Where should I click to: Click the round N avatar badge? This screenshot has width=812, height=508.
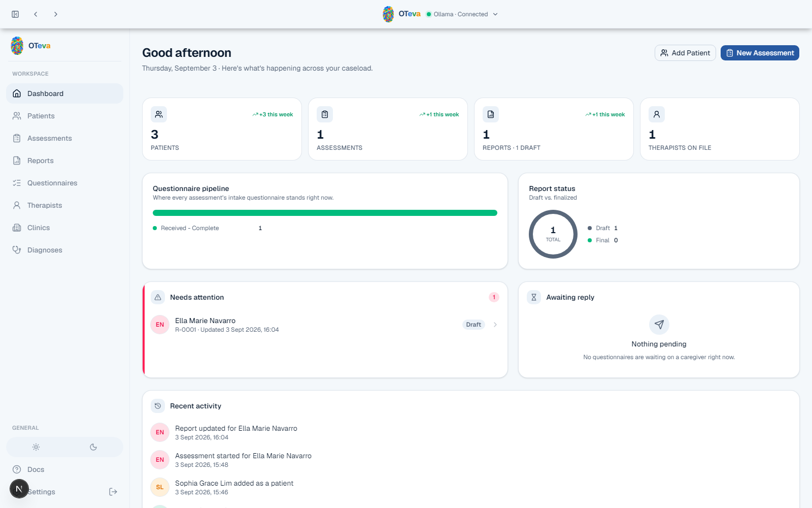coord(19,489)
